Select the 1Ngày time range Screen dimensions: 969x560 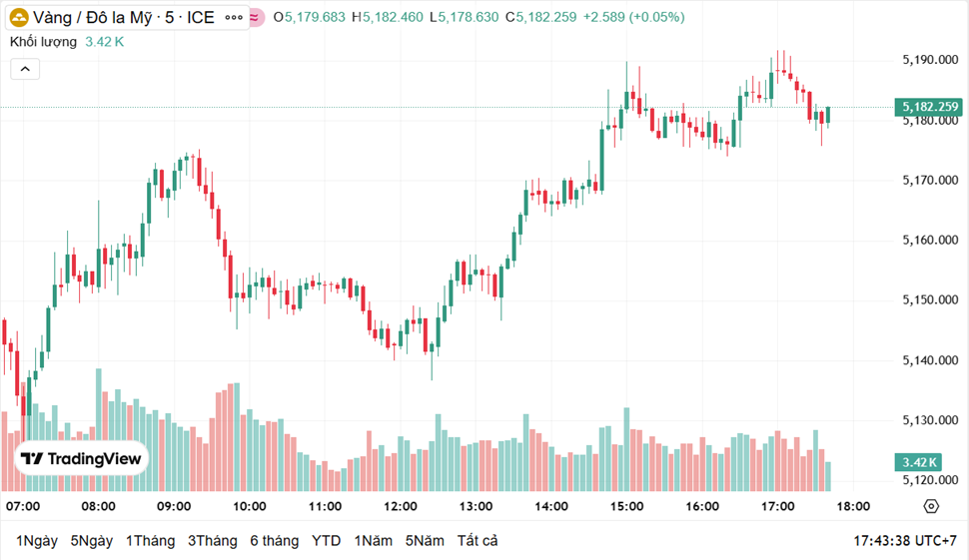pos(37,540)
